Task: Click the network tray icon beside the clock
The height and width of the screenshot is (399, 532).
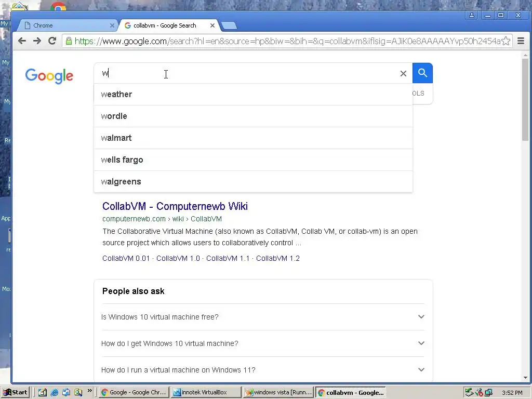Action: [488, 393]
